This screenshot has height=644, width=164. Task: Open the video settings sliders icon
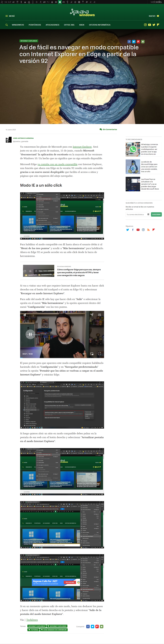(99, 315)
